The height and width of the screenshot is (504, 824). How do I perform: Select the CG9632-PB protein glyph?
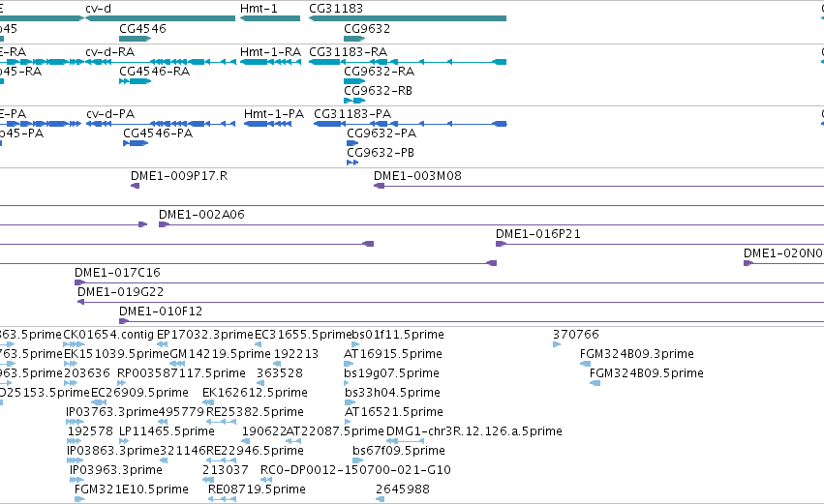352,163
